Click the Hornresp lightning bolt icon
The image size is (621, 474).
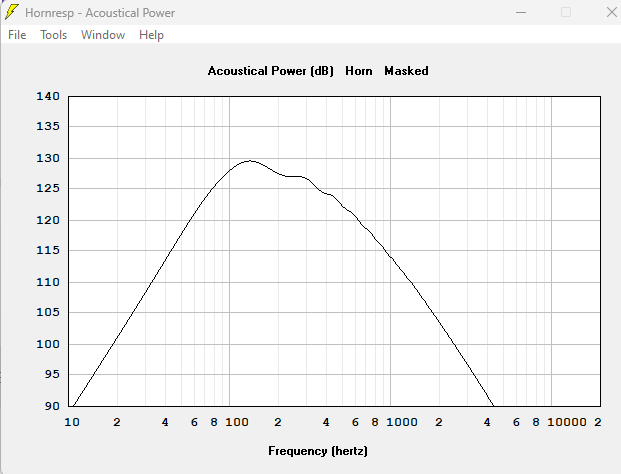11,12
